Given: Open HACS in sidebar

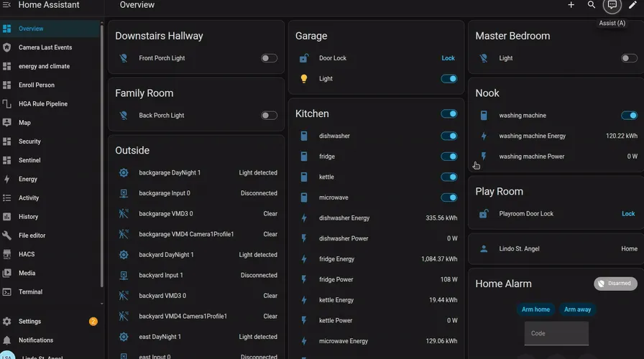Looking at the screenshot, I should pyautogui.click(x=50, y=254).
